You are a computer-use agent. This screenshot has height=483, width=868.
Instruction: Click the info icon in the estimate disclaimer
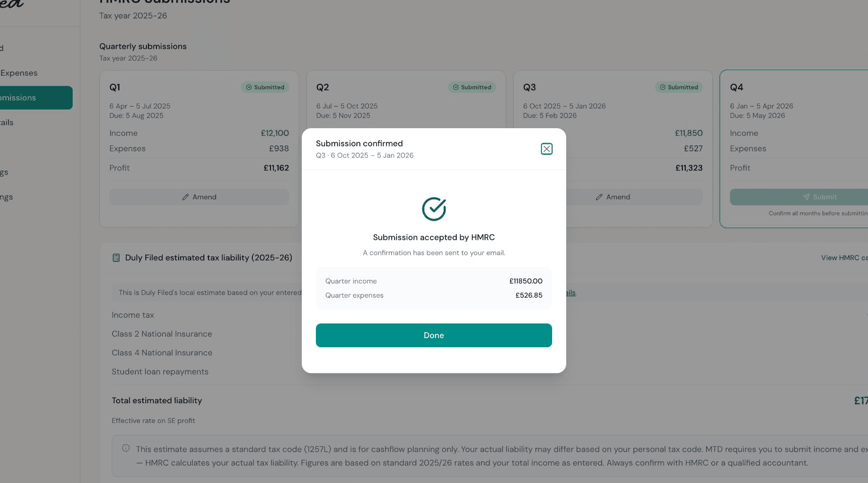(126, 447)
